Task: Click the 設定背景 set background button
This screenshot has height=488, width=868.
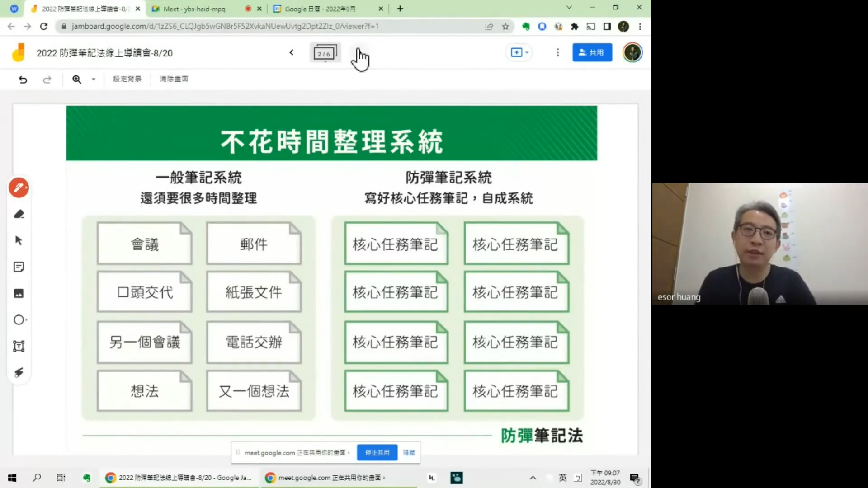Action: click(x=127, y=79)
